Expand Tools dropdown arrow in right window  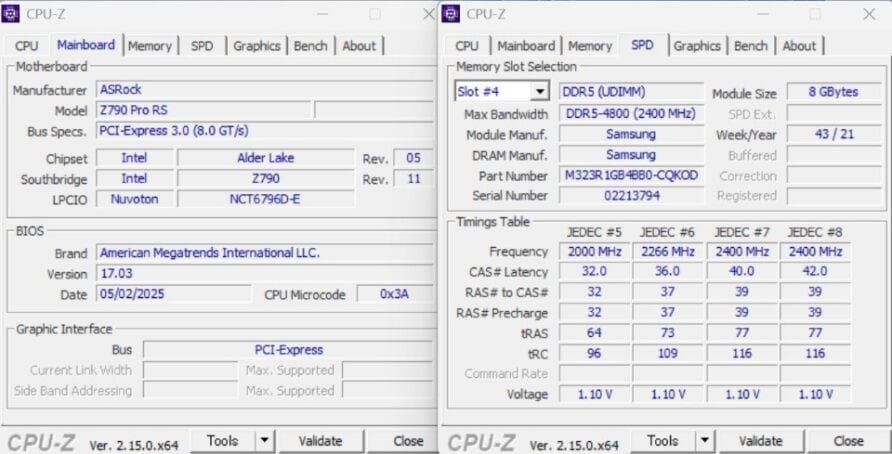(x=704, y=440)
